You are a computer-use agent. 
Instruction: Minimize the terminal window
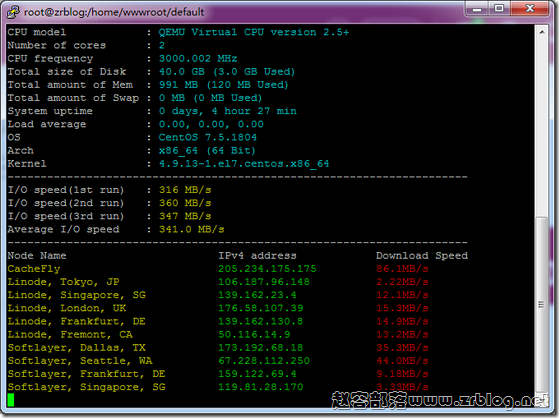coord(477,9)
